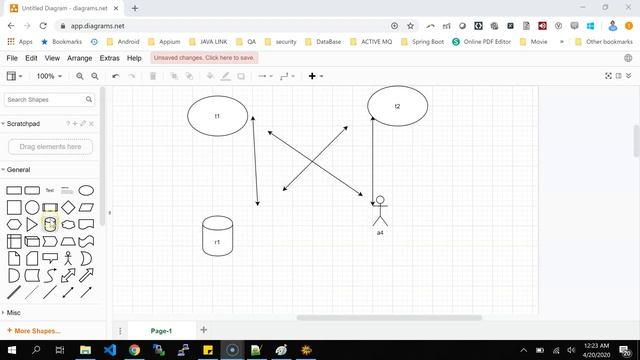This screenshot has height=360, width=640.
Task: Undo the last action
Action: point(116,76)
